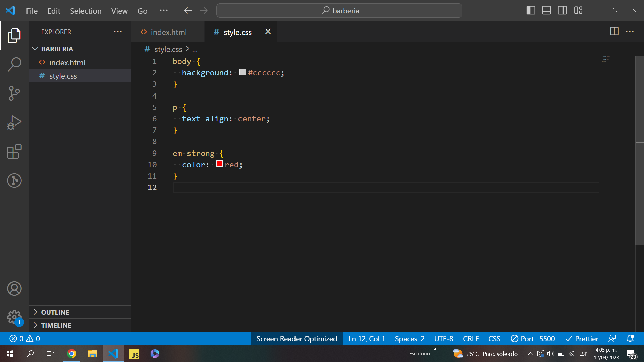Click the Windows taskbar search icon
This screenshot has height=362, width=644.
point(30,354)
